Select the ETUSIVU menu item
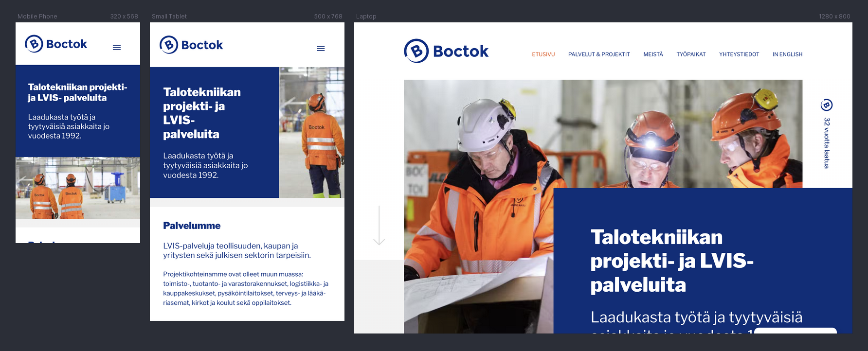This screenshot has width=868, height=351. [543, 54]
